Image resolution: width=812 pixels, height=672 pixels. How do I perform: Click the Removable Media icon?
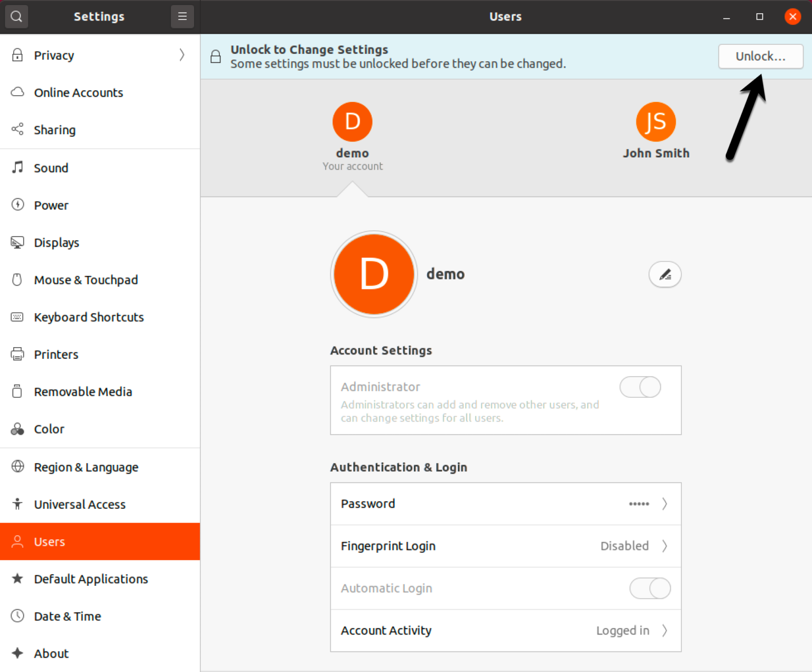tap(17, 391)
